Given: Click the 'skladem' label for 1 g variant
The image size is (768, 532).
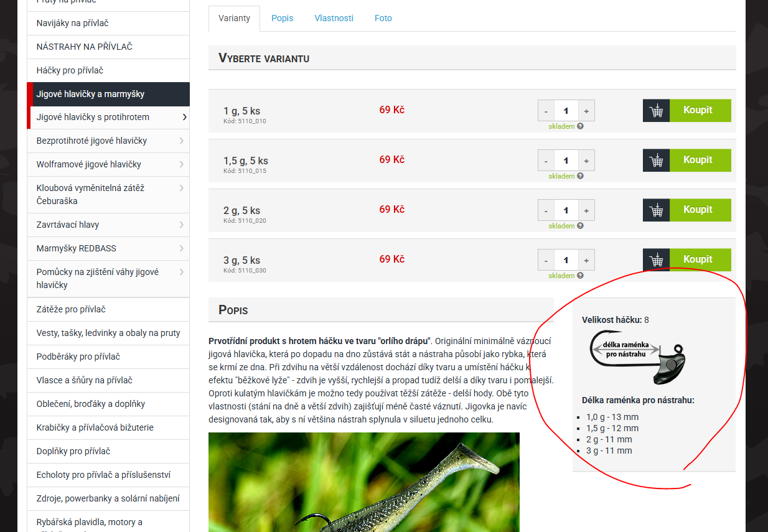Looking at the screenshot, I should (x=561, y=126).
